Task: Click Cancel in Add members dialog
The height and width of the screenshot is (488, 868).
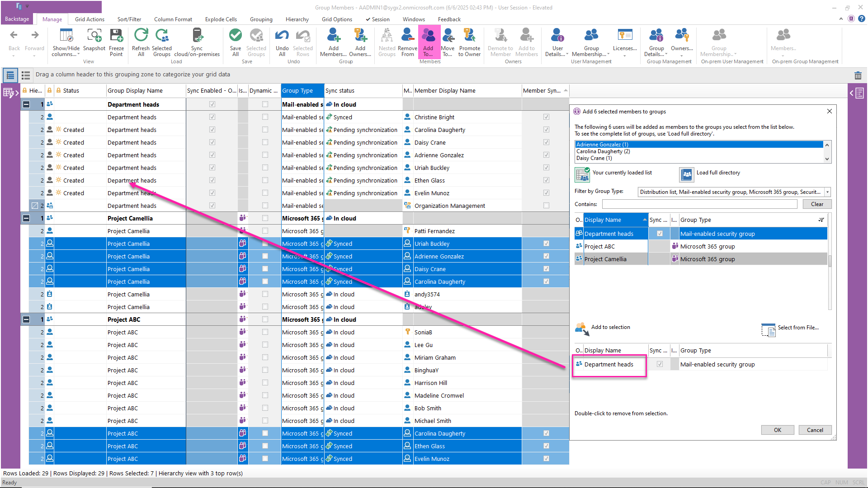Action: click(815, 430)
